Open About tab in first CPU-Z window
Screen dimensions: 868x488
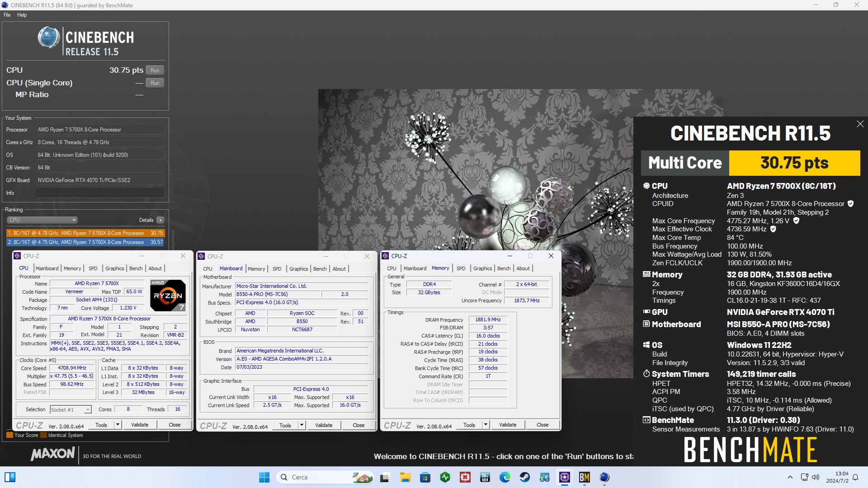tap(155, 268)
